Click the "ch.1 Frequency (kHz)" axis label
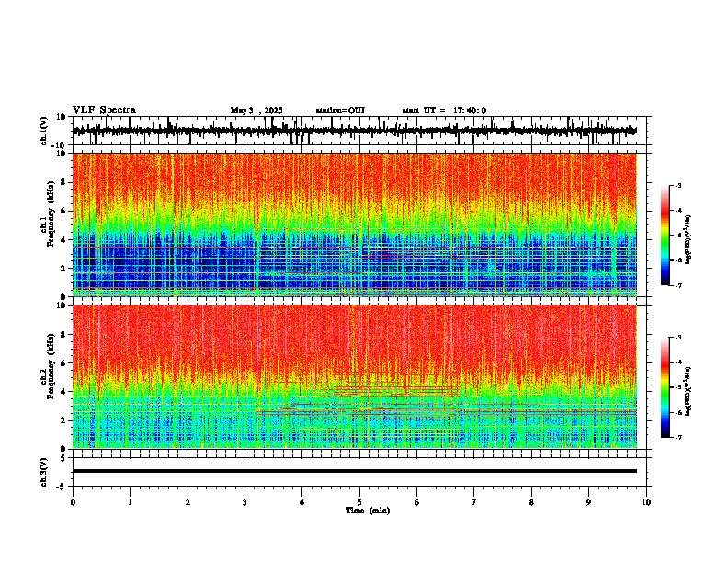Screen dimensions: 728x563 click(x=47, y=213)
